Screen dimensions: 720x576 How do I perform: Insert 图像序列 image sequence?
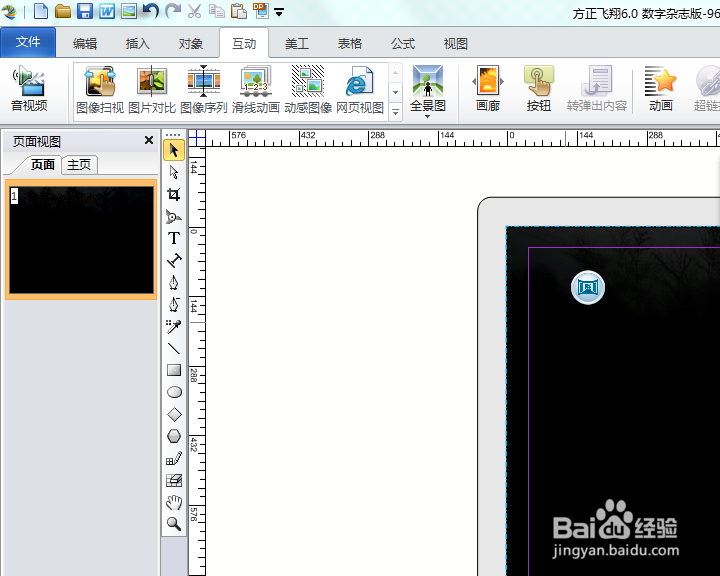(204, 90)
